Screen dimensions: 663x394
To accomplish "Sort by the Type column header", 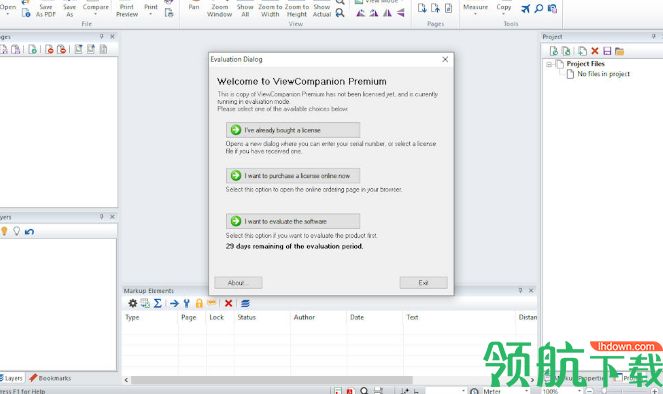I will (150, 317).
